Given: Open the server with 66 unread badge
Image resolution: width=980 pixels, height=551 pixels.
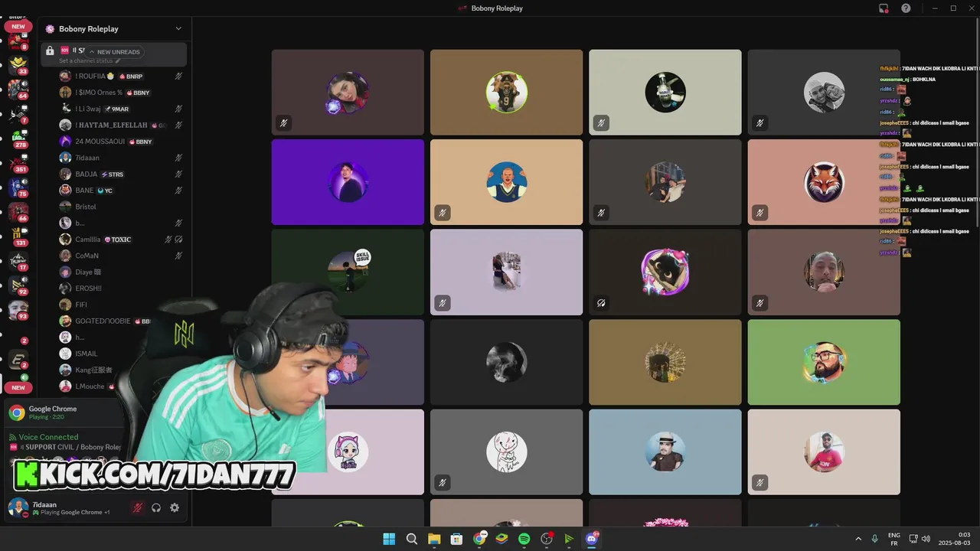Looking at the screenshot, I should 18,211.
